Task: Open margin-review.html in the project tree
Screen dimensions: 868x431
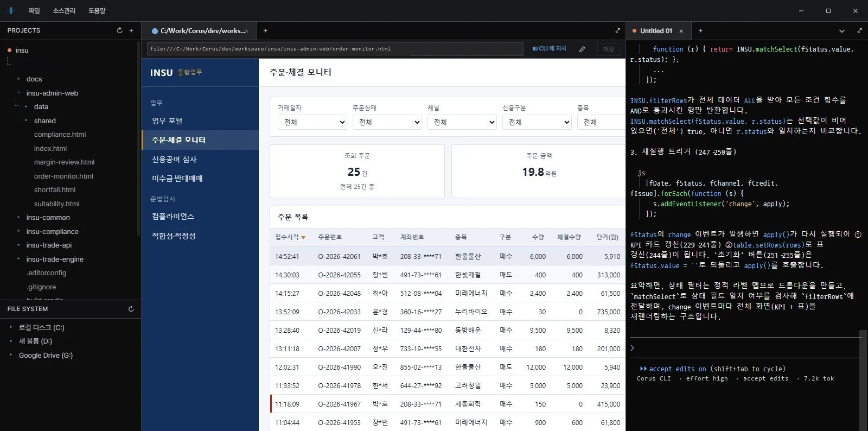Action: [x=64, y=162]
